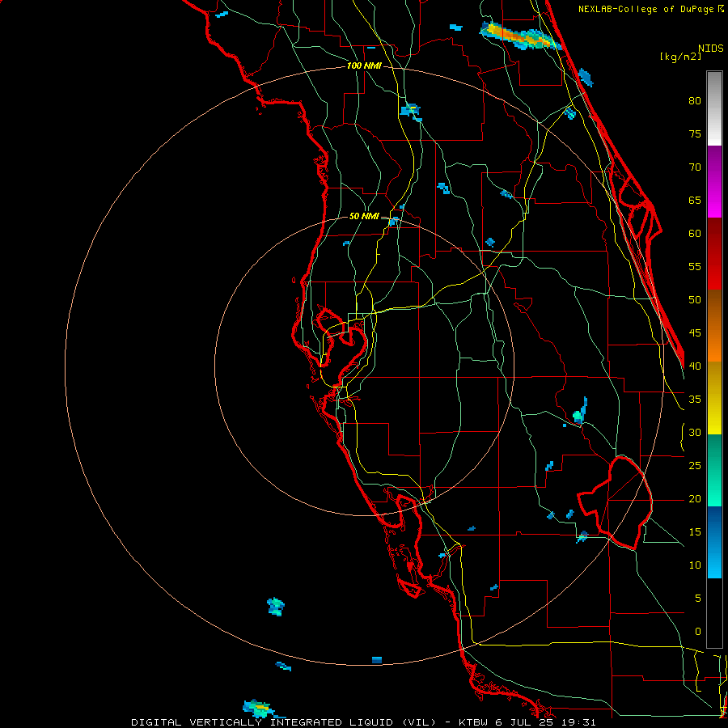Image resolution: width=728 pixels, height=728 pixels.
Task: Click the legend value 80
Action: [695, 101]
